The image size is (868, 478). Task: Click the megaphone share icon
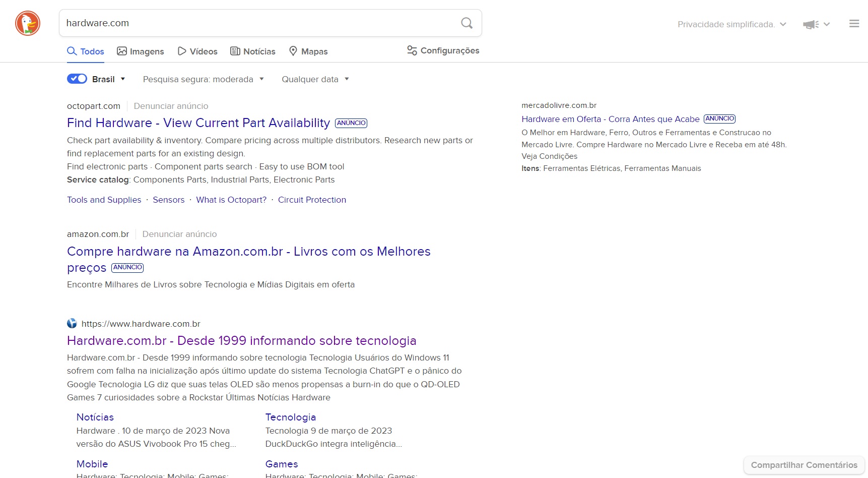tap(811, 24)
